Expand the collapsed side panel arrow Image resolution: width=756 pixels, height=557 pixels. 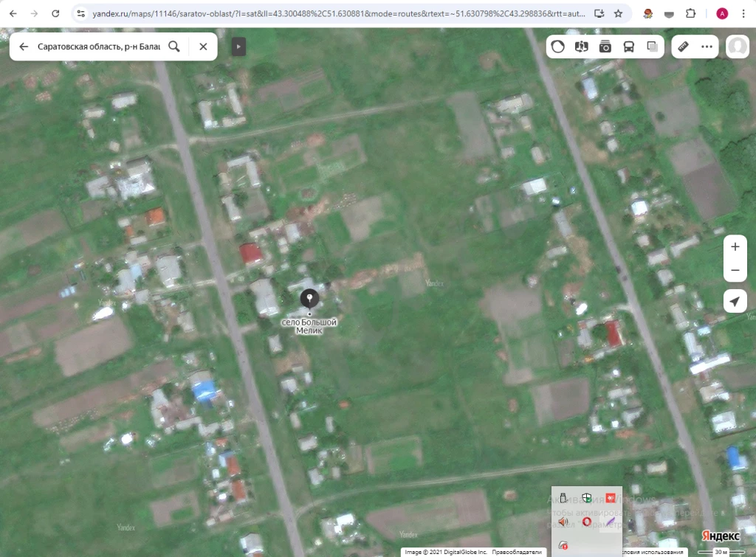pos(238,46)
